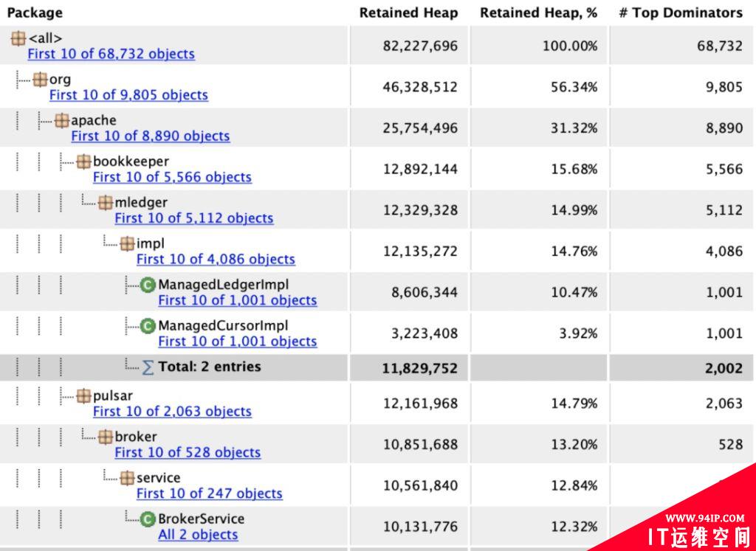Click the impl package icon

point(127,243)
